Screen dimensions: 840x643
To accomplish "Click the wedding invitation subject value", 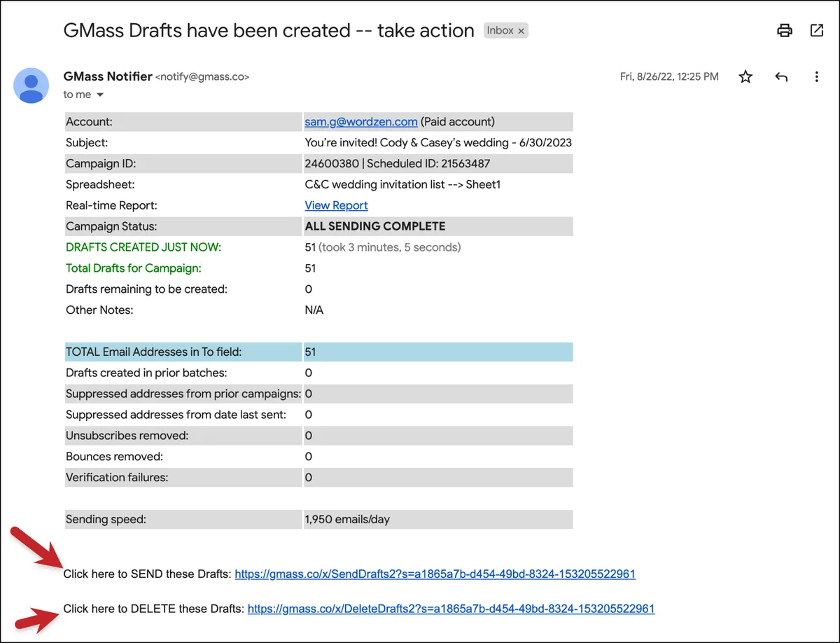I will [x=438, y=142].
